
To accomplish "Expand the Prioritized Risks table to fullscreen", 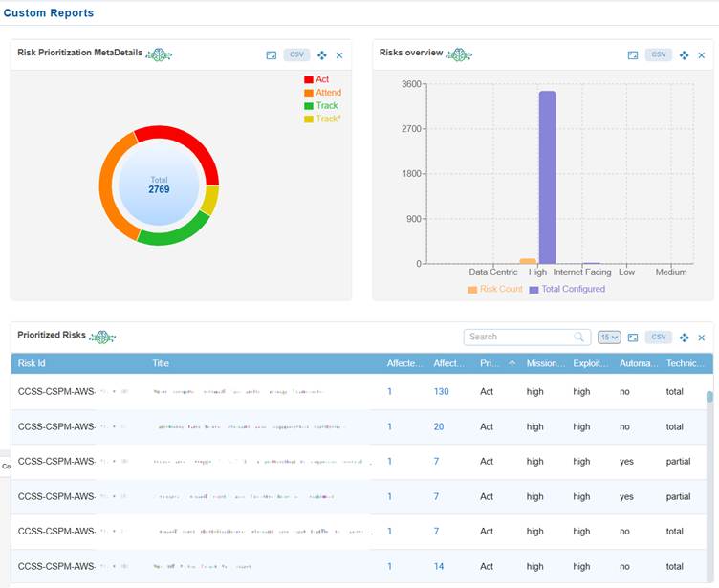I will (x=633, y=338).
